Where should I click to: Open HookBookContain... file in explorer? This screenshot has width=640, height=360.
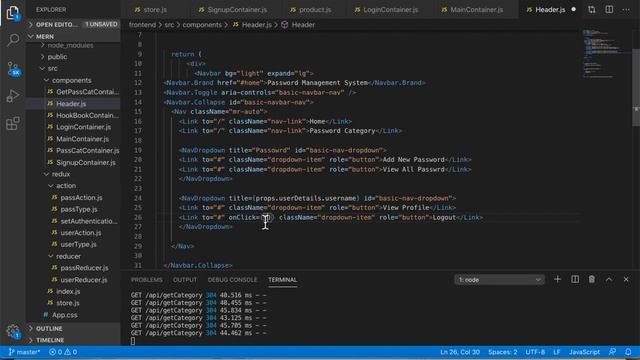click(x=87, y=116)
